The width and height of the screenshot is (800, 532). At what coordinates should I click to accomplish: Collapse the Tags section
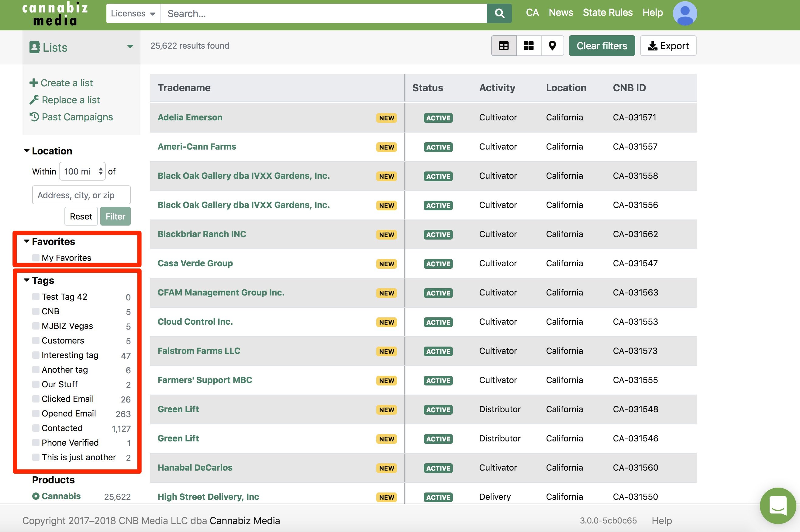tap(26, 280)
